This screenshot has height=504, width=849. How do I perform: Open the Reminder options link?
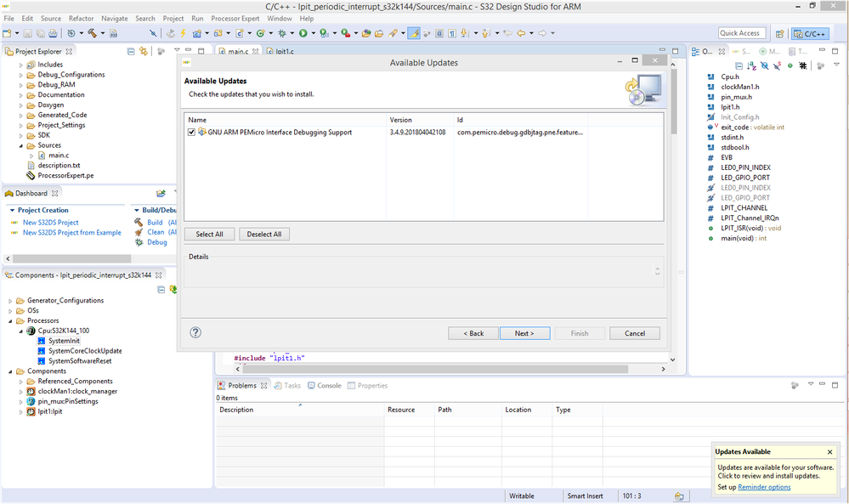click(764, 487)
